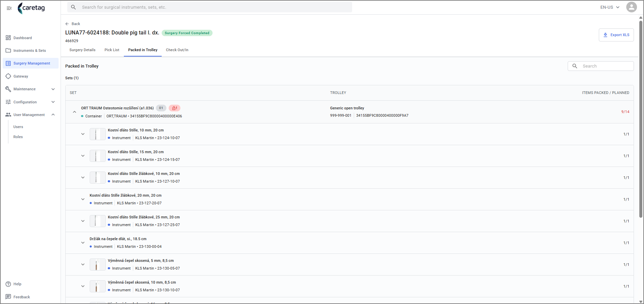This screenshot has width=644, height=304.
Task: Collapse the User Management menu chevron
Action: pos(53,115)
